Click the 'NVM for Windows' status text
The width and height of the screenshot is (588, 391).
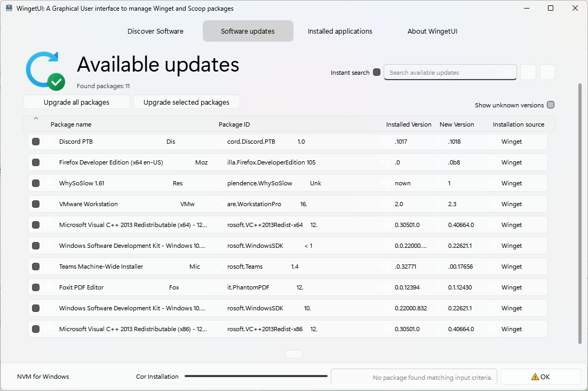[43, 377]
